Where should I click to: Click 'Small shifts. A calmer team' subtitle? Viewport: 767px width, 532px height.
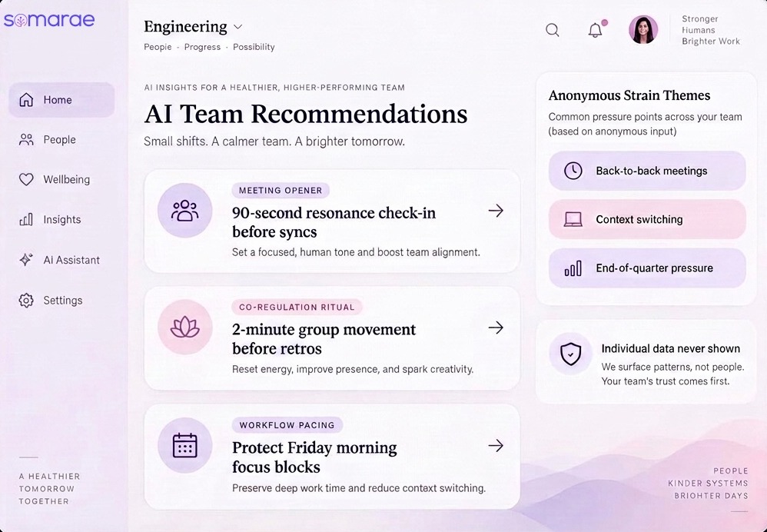274,142
